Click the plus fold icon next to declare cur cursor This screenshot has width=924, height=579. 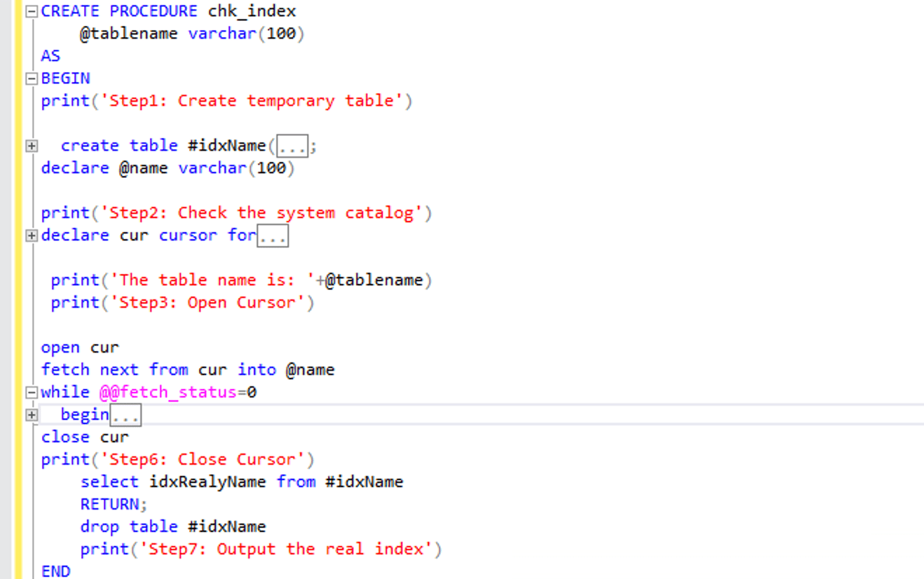31,236
